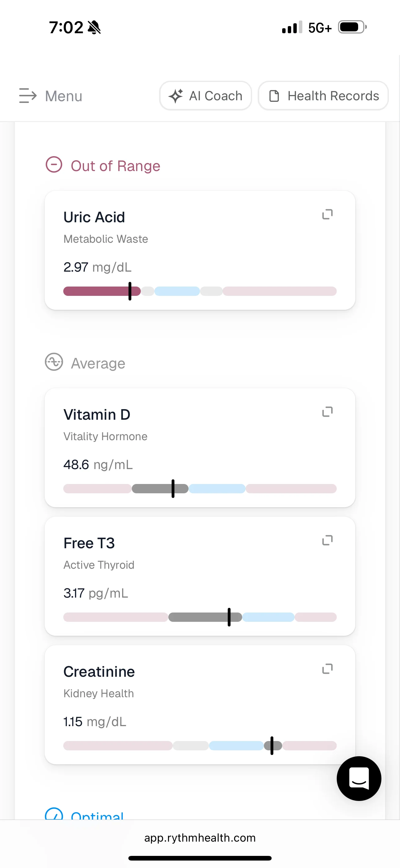
Task: Tap the Health Records document icon
Action: pos(274,96)
